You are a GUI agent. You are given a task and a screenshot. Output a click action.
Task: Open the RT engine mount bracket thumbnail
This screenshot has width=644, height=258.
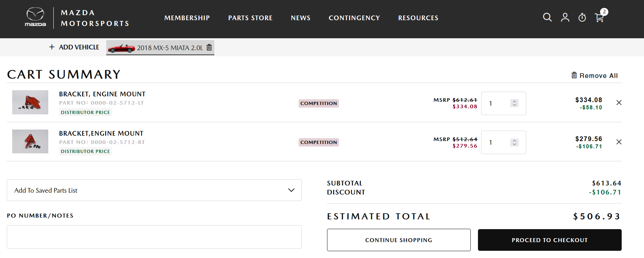point(30,141)
